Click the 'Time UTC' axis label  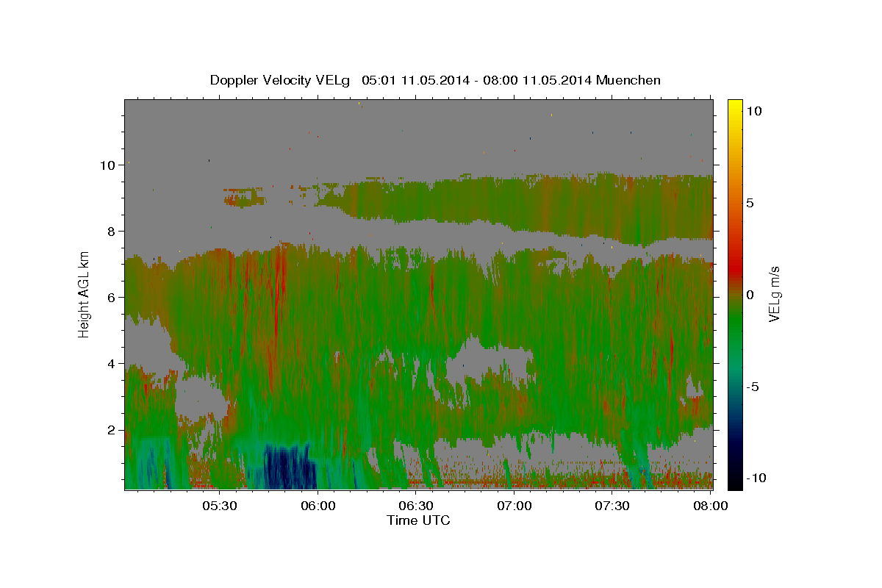(418, 520)
